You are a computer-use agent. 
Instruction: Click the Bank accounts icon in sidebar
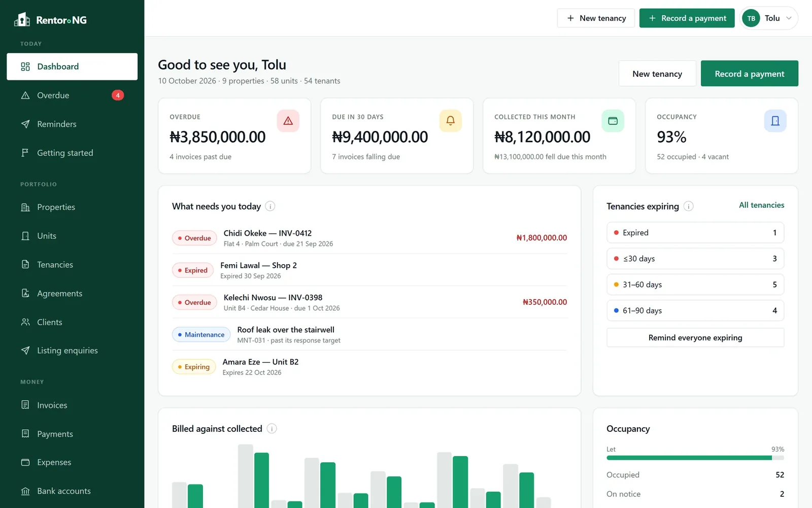coord(25,491)
